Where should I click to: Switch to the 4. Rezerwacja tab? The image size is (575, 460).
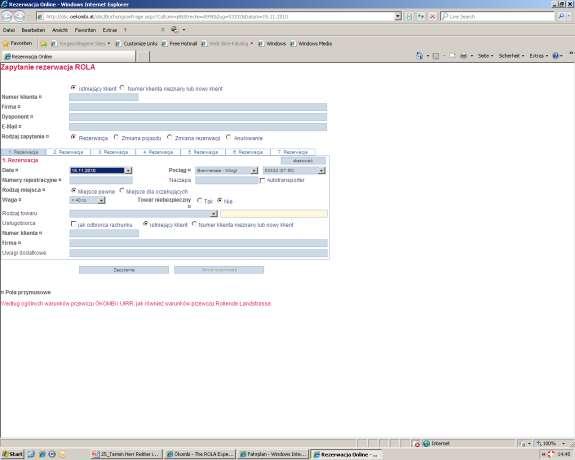point(158,152)
